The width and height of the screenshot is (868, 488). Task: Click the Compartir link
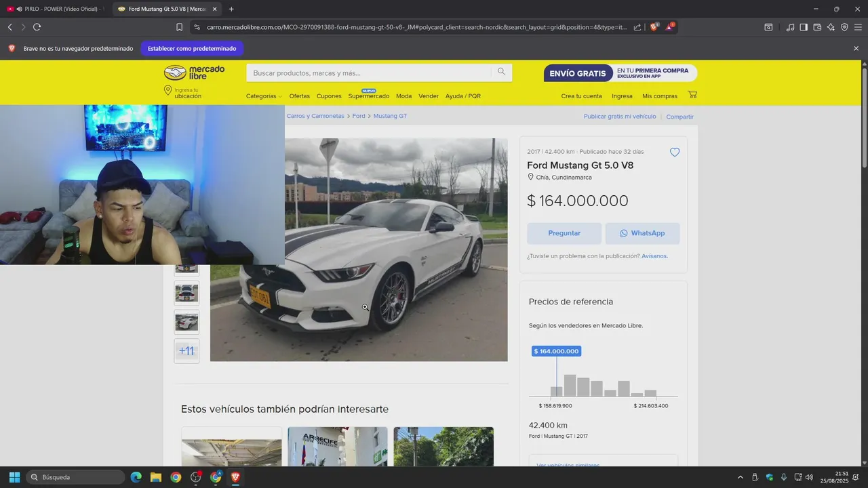679,117
